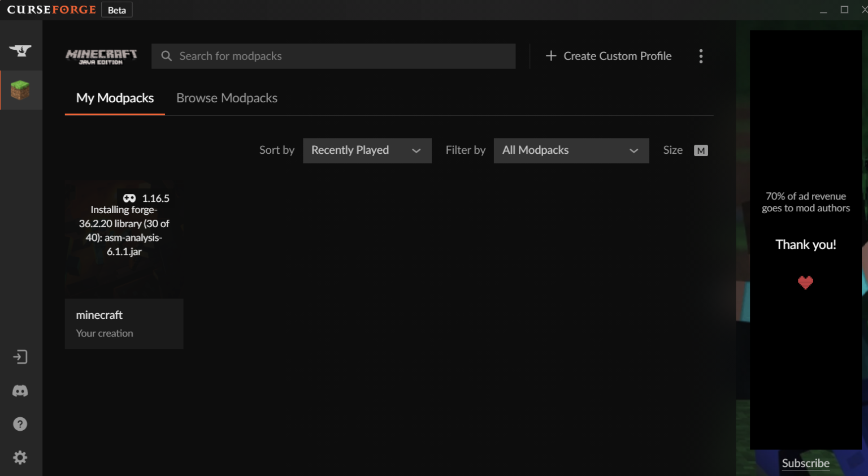Click Create Custom Profile button
The height and width of the screenshot is (476, 868).
click(x=609, y=56)
